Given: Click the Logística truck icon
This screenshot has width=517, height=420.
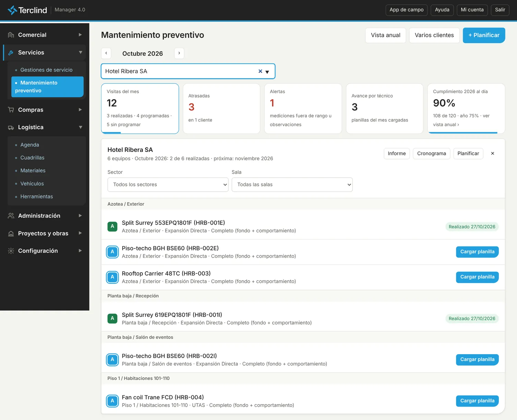Looking at the screenshot, I should pyautogui.click(x=11, y=127).
